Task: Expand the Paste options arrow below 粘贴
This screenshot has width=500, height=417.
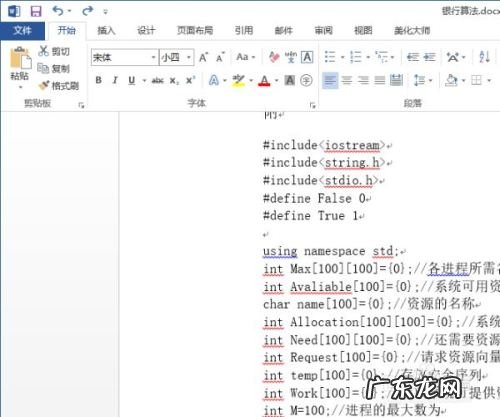Action: (x=20, y=87)
